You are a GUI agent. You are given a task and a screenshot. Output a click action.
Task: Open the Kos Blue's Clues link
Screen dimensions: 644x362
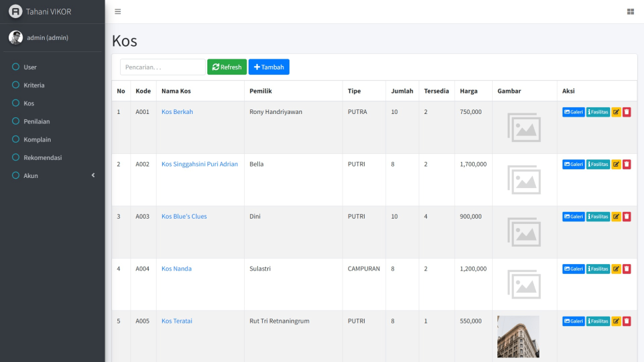point(184,217)
